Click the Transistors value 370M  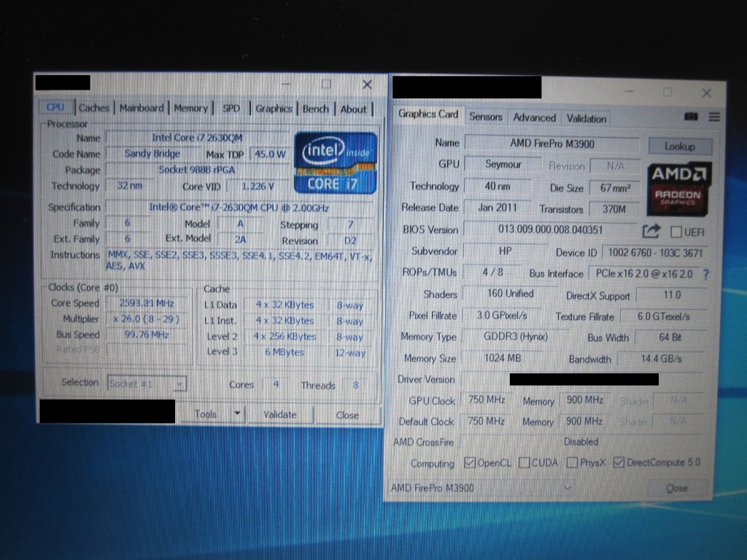point(614,209)
